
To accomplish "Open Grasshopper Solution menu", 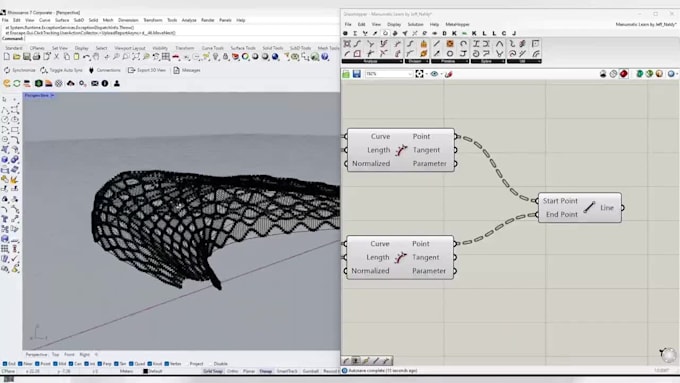I will click(x=415, y=24).
